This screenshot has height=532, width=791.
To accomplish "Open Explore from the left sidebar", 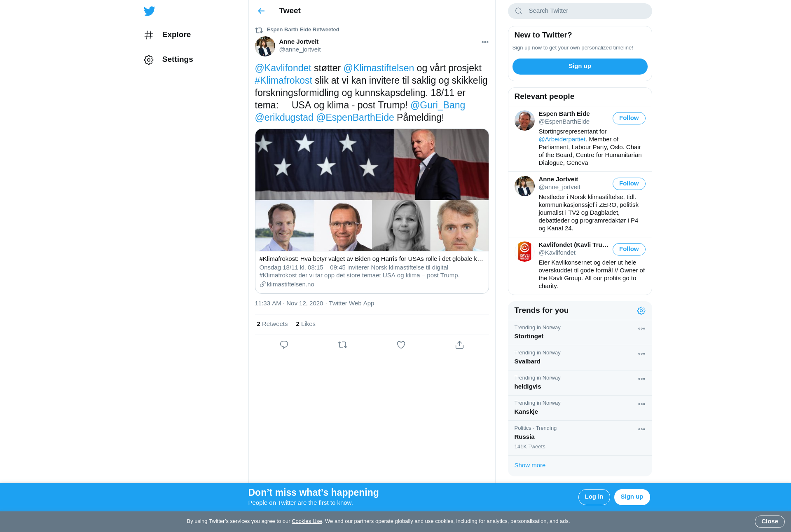I will click(x=167, y=35).
